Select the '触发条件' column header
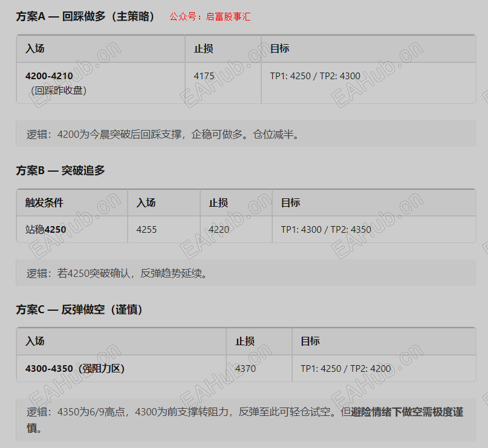Viewport: 488px width, 448px height. point(44,203)
